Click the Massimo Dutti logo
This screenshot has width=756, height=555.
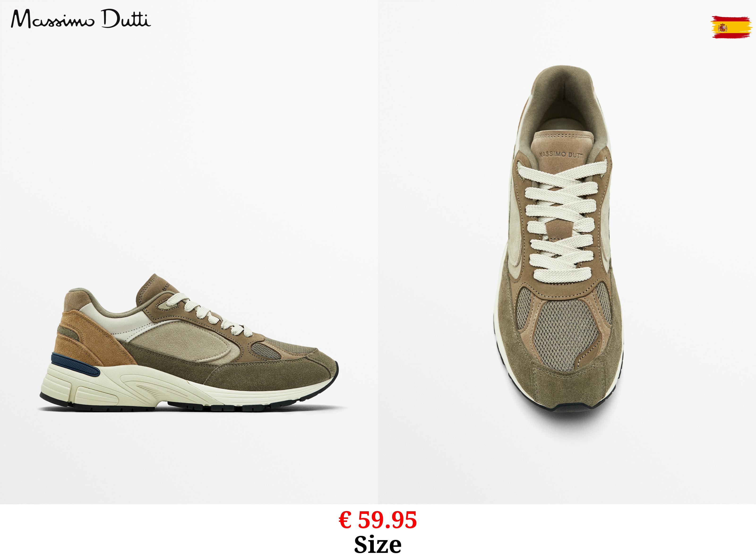pos(81,19)
